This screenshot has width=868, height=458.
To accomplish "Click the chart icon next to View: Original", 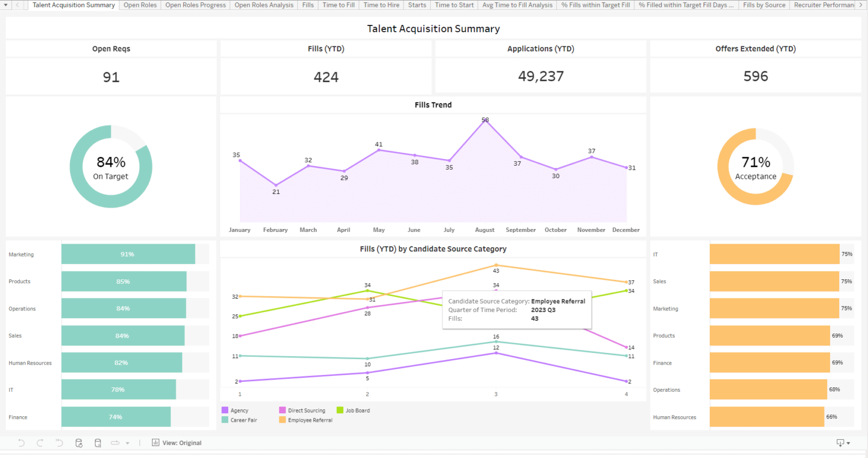I will coord(155,443).
